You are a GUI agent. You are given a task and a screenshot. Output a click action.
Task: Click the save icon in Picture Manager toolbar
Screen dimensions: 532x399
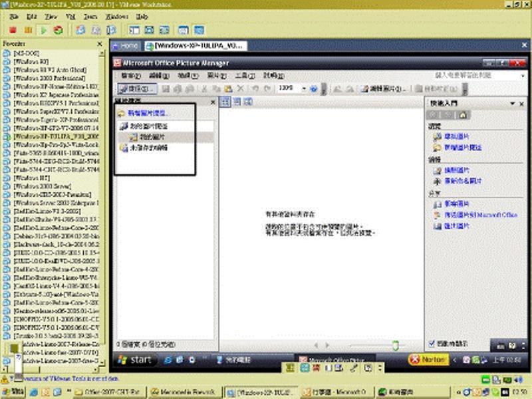(x=166, y=89)
